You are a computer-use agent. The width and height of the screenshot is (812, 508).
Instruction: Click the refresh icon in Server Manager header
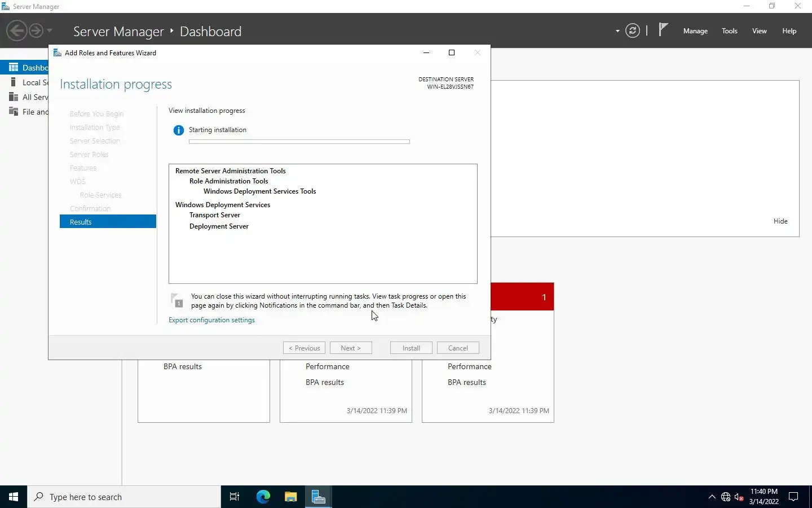[x=633, y=30]
